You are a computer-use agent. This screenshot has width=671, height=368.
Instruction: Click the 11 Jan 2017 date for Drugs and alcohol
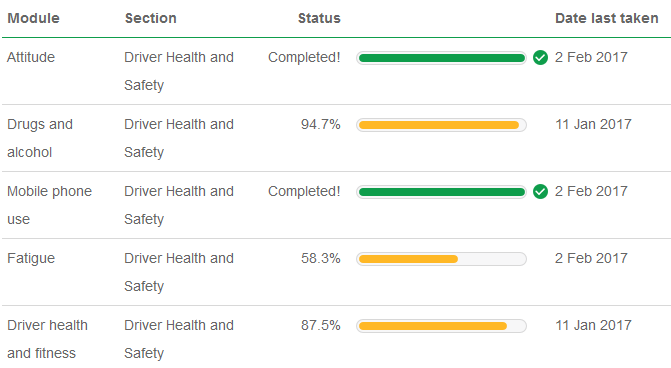click(593, 125)
